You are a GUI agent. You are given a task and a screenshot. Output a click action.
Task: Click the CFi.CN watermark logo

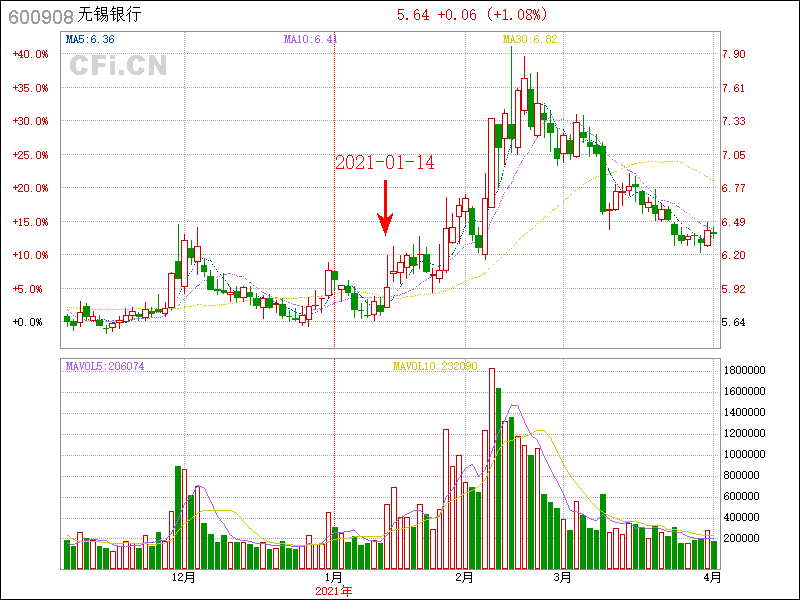point(118,65)
